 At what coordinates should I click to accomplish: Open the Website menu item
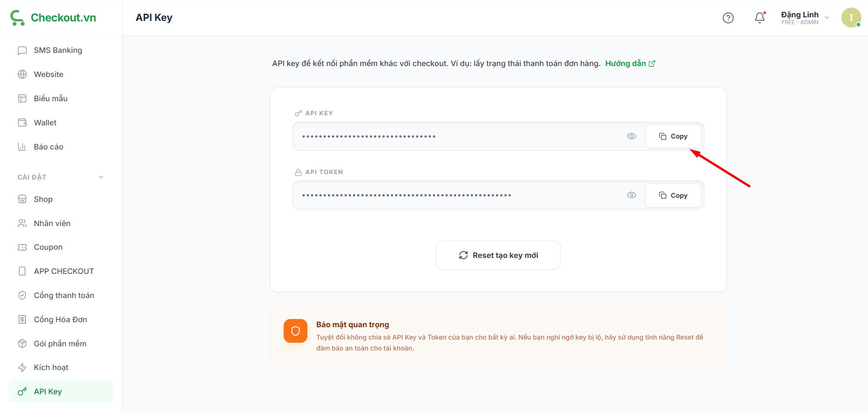48,74
